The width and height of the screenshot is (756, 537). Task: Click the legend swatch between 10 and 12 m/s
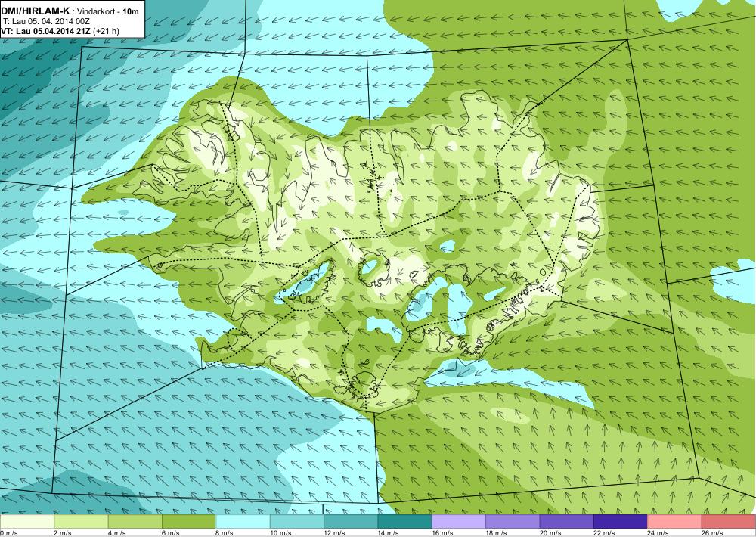pos(297,522)
